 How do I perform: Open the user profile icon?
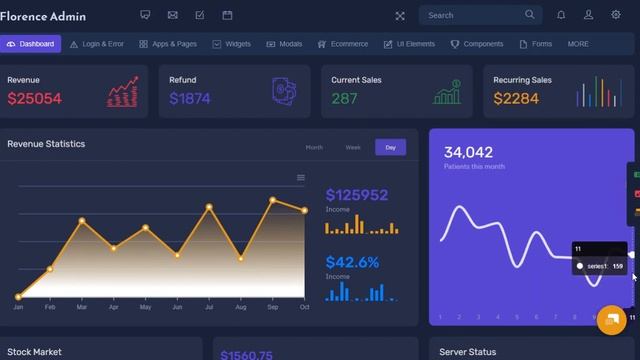point(588,15)
